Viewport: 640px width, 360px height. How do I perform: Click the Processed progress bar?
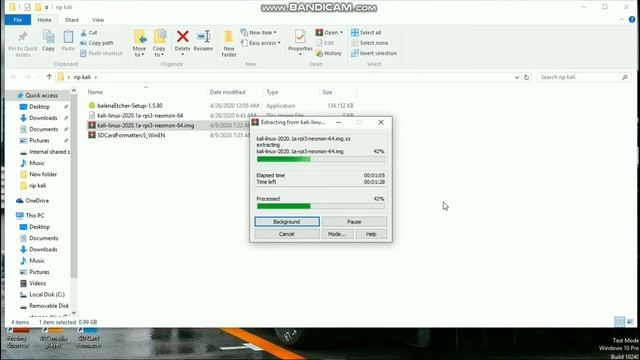[321, 206]
